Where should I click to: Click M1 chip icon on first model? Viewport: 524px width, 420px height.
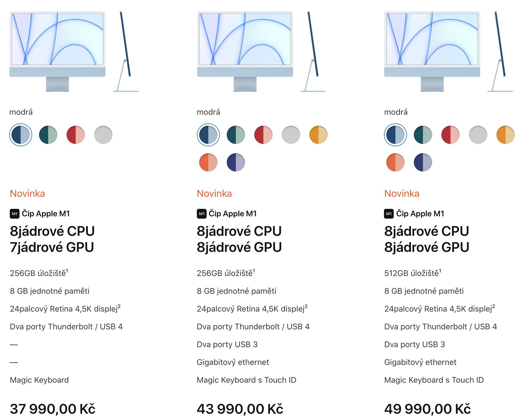15,214
